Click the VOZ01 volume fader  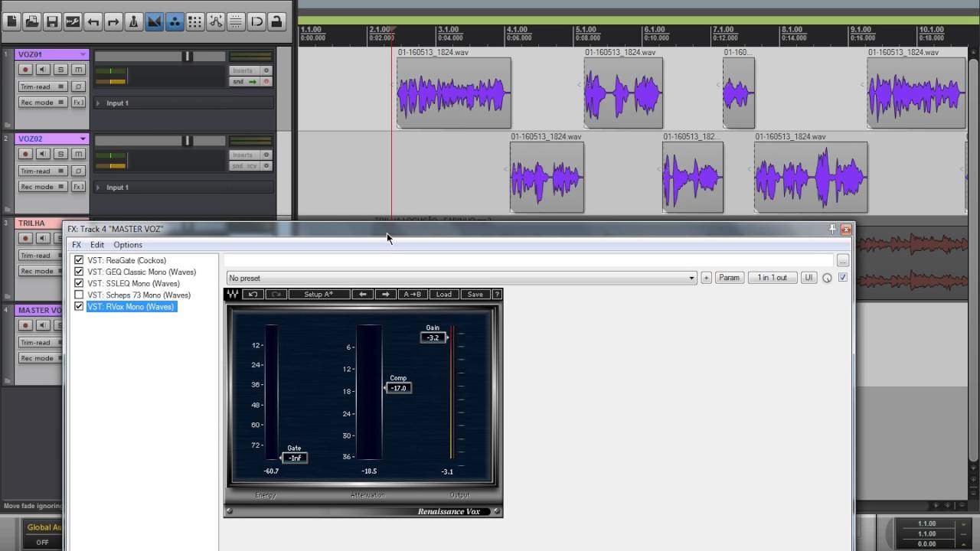point(186,57)
